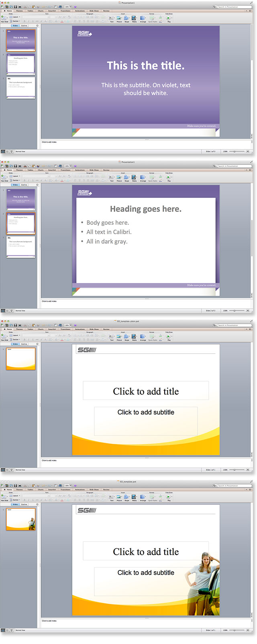Viewport: 257px width, 644px height.
Task: Click 'Click to add title' in SGI_template-plain.pot window
Action: 146,391
